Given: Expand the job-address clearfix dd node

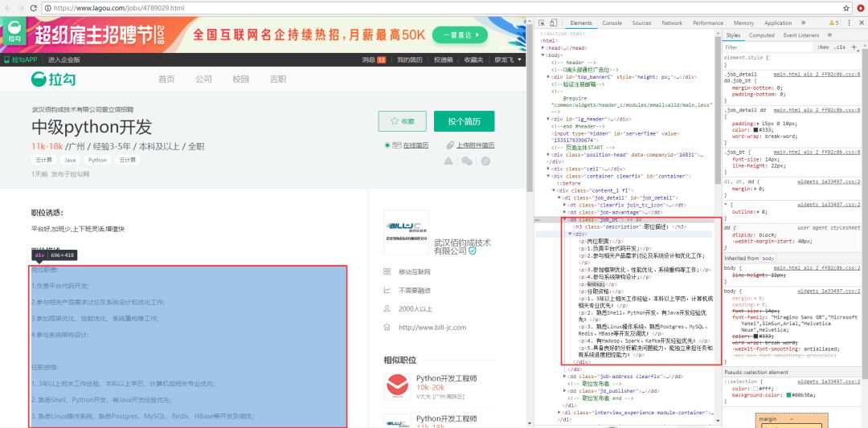Looking at the screenshot, I should (565, 377).
